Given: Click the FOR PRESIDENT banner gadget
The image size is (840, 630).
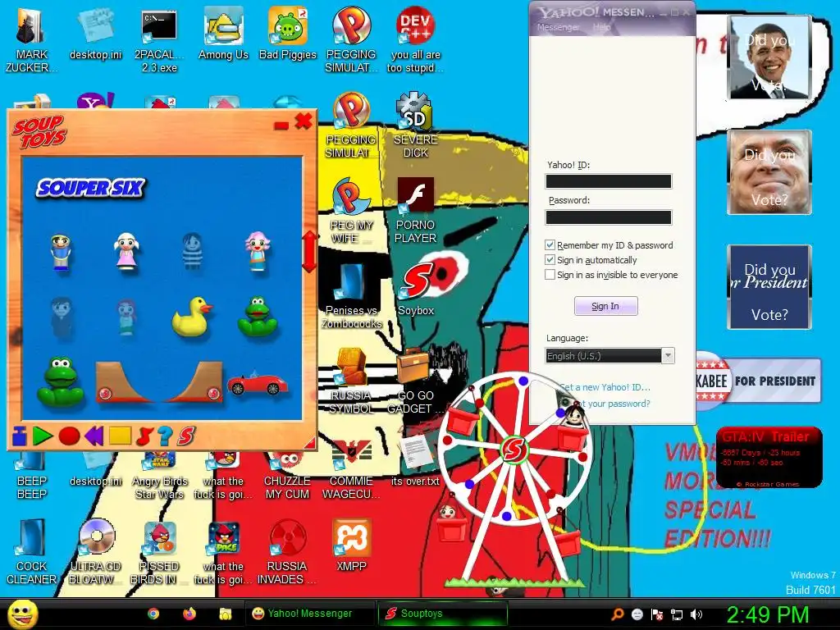Looking at the screenshot, I should click(758, 381).
